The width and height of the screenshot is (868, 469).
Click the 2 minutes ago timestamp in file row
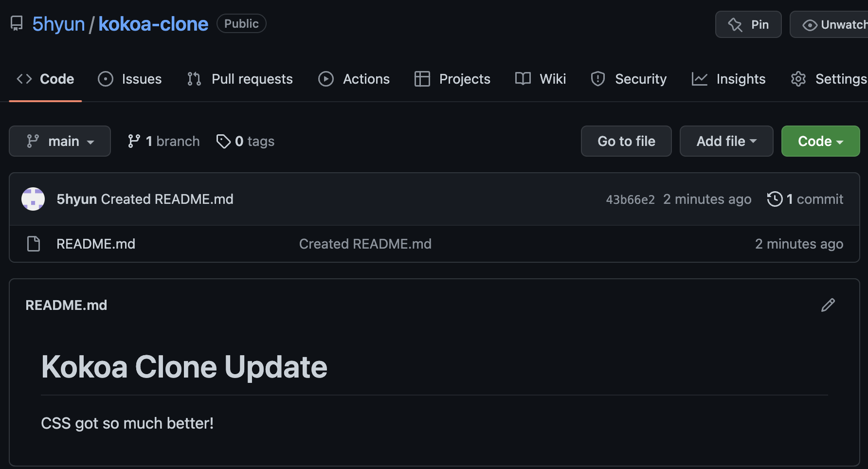(x=799, y=244)
